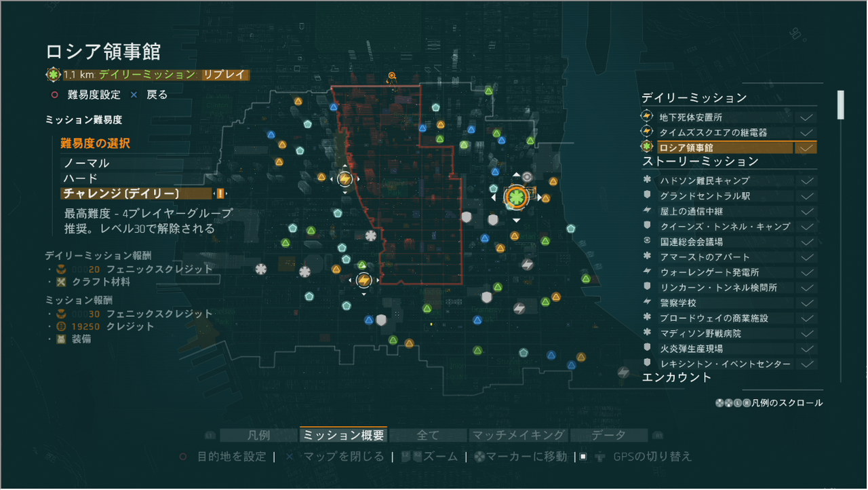Click the shield icon beside 火炎弾生産現場
The height and width of the screenshot is (490, 868).
click(647, 348)
